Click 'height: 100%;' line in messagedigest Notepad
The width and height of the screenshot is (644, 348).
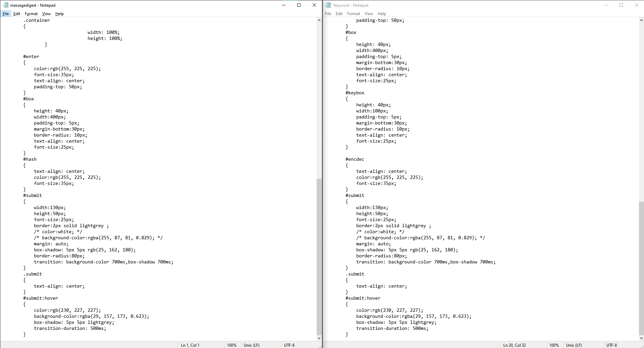tap(105, 39)
